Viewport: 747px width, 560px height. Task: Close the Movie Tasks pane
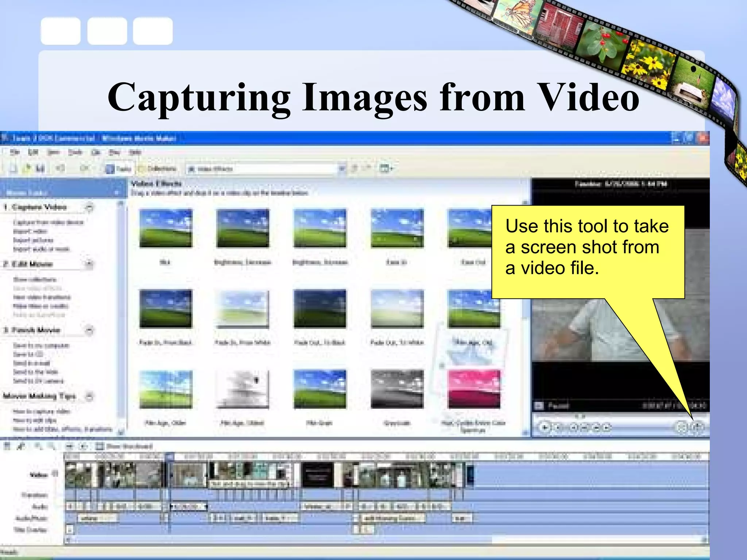point(117,192)
